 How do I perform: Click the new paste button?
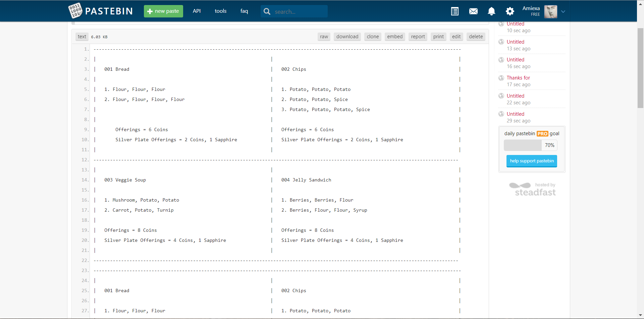[163, 11]
